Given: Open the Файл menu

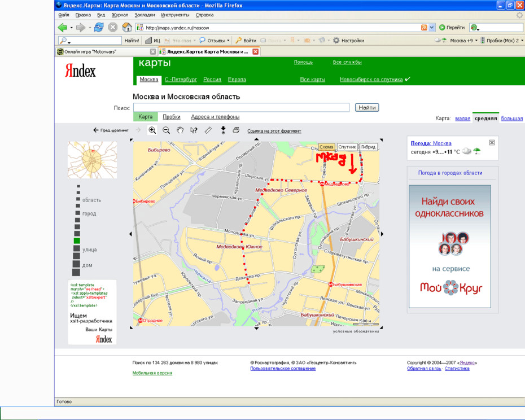Looking at the screenshot, I should [64, 15].
